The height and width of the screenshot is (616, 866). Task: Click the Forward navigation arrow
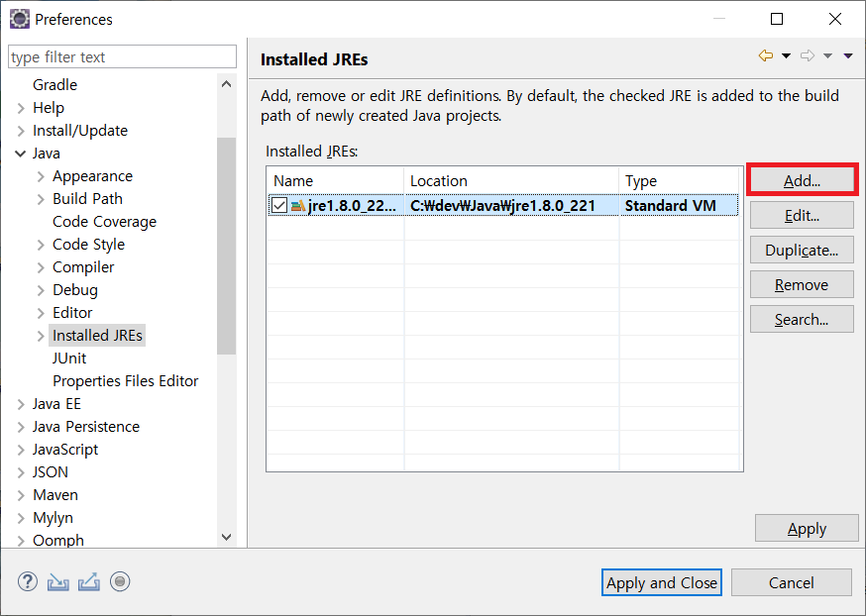808,55
